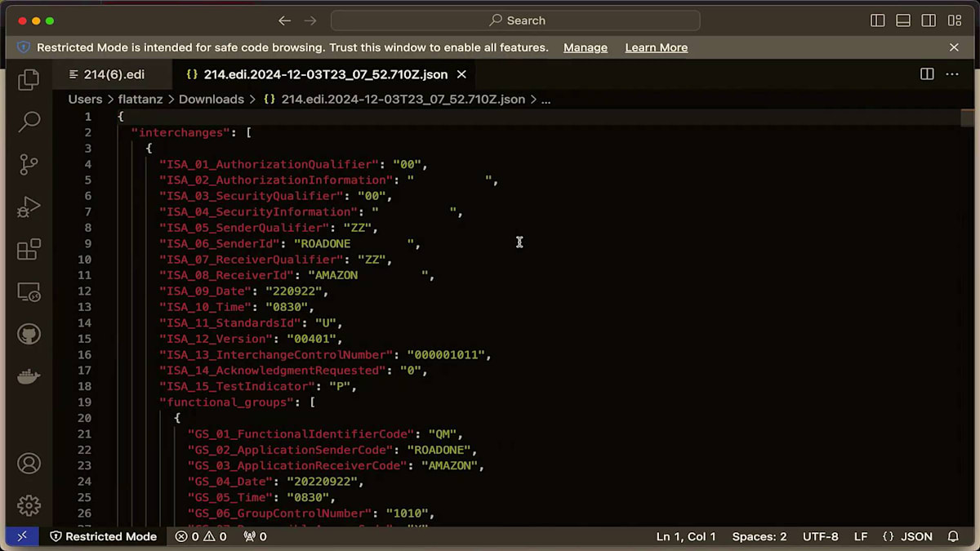Viewport: 980px width, 551px height.
Task: Close the 214.edi JSON tab
Action: point(461,74)
